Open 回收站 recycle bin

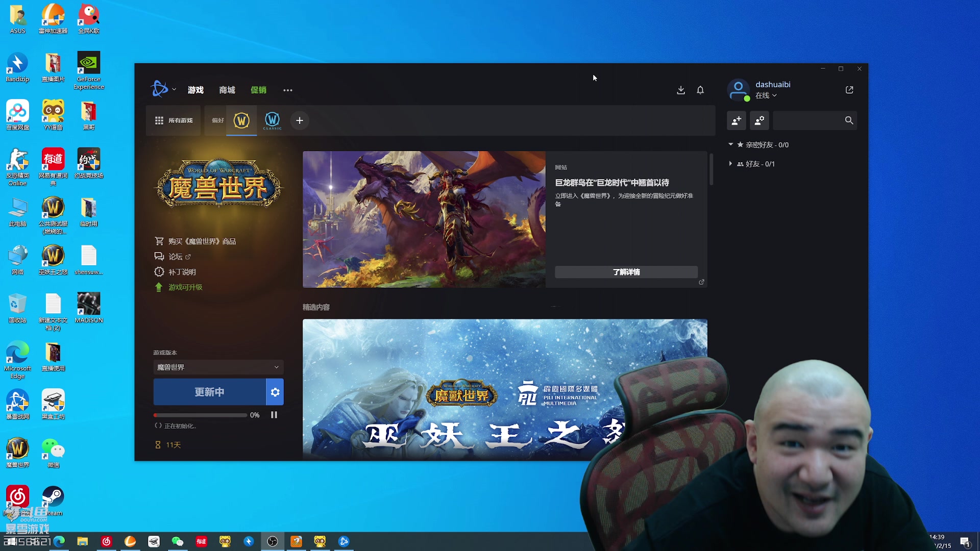coord(17,308)
